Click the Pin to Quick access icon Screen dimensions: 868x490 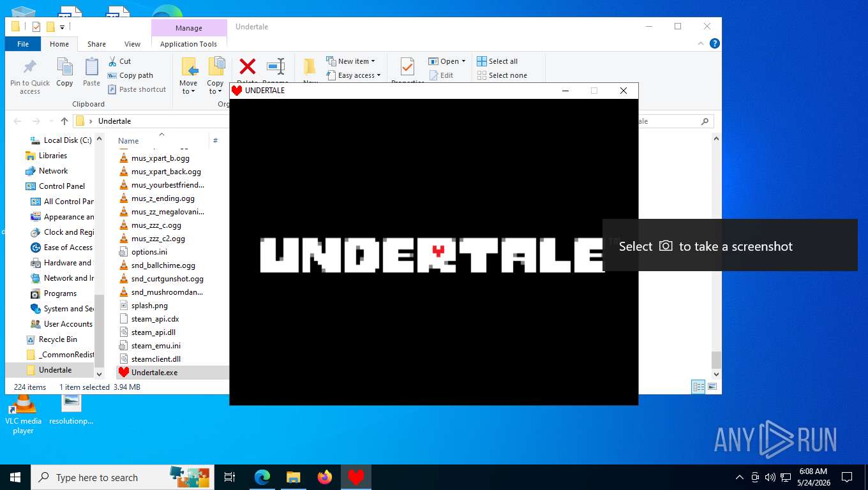[29, 68]
